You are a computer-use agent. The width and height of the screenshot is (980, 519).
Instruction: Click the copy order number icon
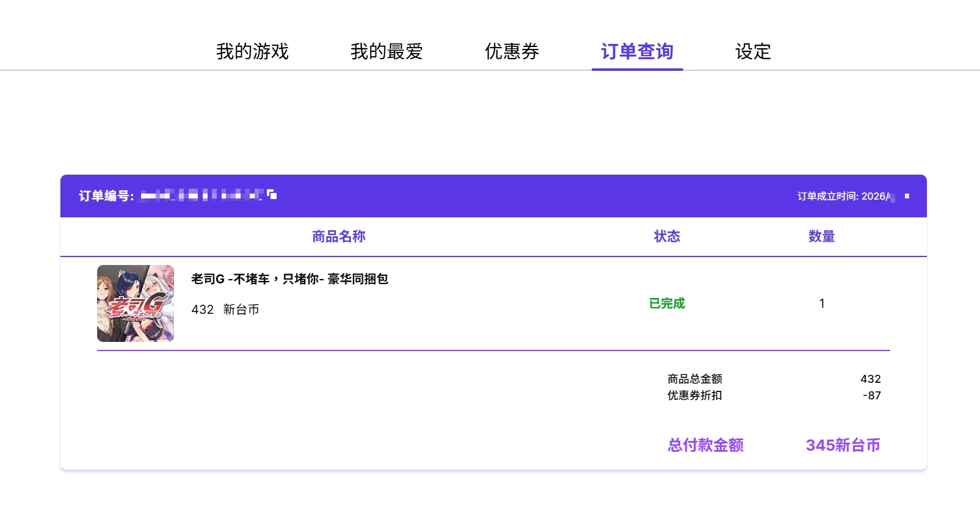(x=272, y=195)
